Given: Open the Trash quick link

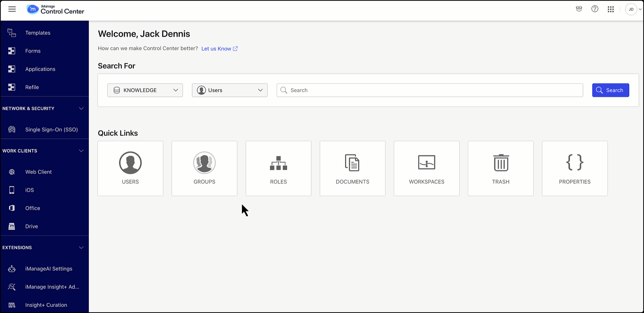Looking at the screenshot, I should point(500,168).
